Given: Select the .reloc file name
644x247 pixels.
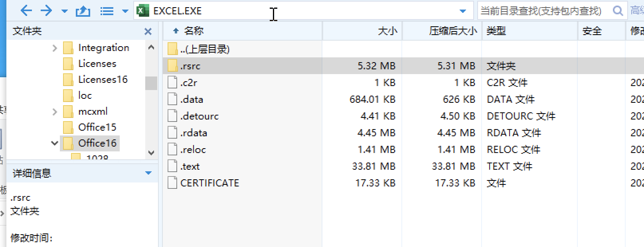Looking at the screenshot, I should tap(193, 150).
